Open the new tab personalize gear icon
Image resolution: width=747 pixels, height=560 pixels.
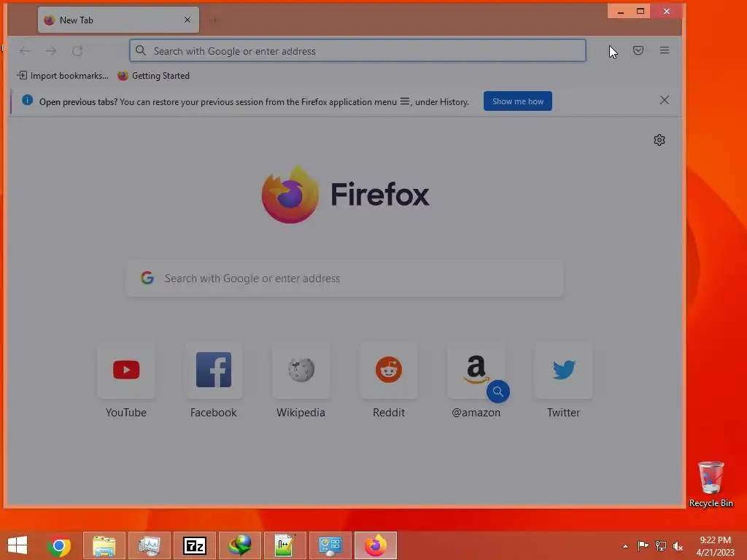[x=659, y=140]
